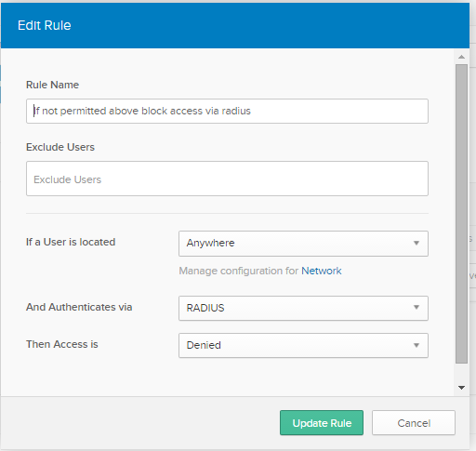This screenshot has width=476, height=451.
Task: Click the 'And Authenticates via' label
Action: 79,307
